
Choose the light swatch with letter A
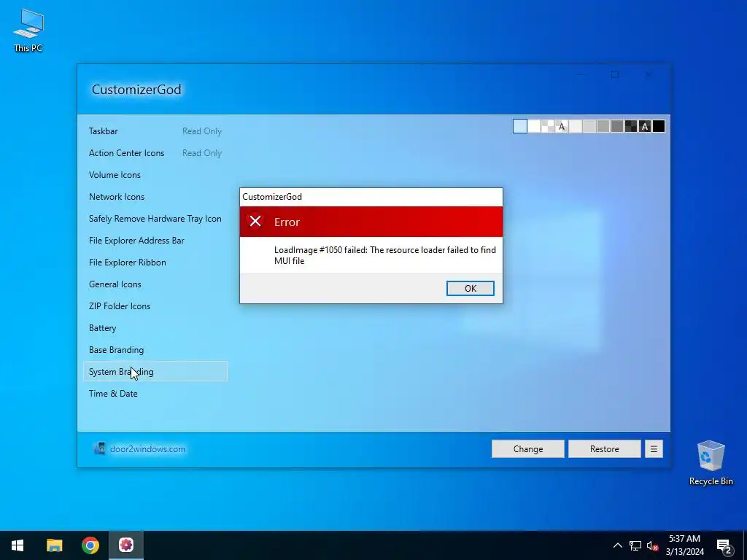[562, 126]
